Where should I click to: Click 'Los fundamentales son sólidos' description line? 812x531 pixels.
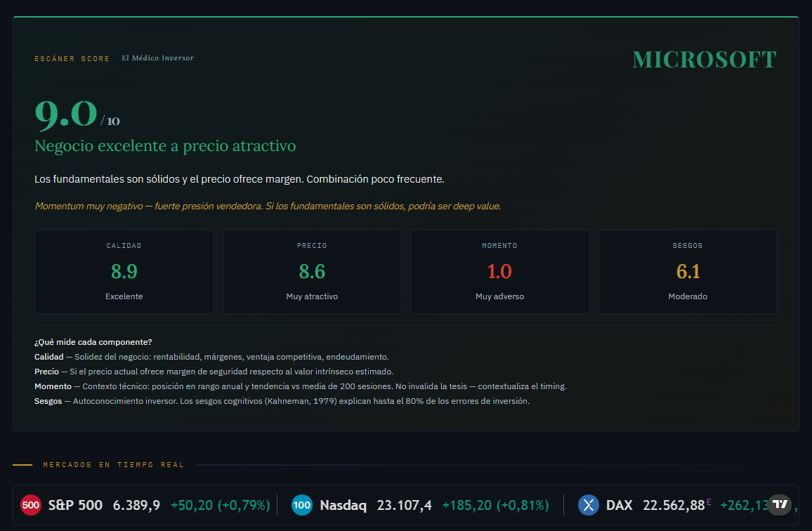coord(240,179)
